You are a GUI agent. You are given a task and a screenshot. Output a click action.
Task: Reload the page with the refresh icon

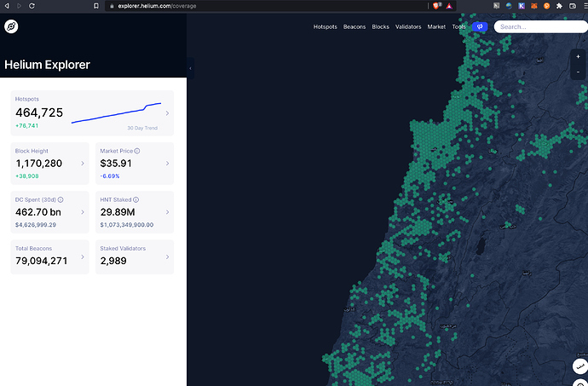[x=32, y=6]
